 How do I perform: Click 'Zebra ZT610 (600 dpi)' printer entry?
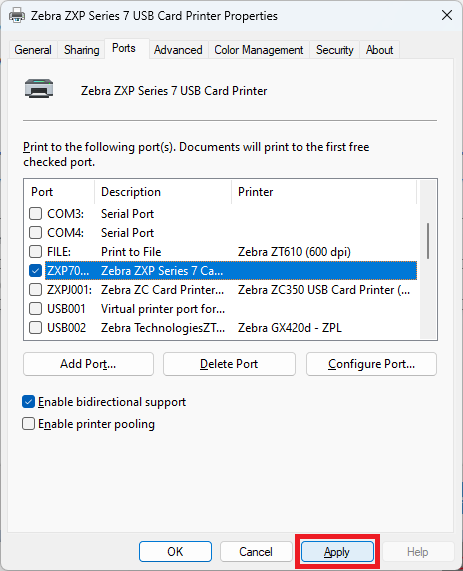294,252
